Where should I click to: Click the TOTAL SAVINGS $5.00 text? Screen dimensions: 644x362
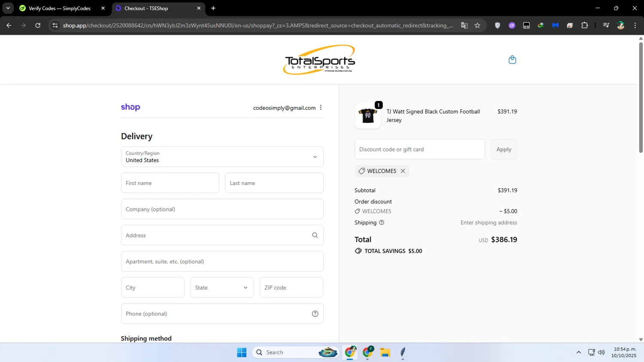pyautogui.click(x=393, y=251)
